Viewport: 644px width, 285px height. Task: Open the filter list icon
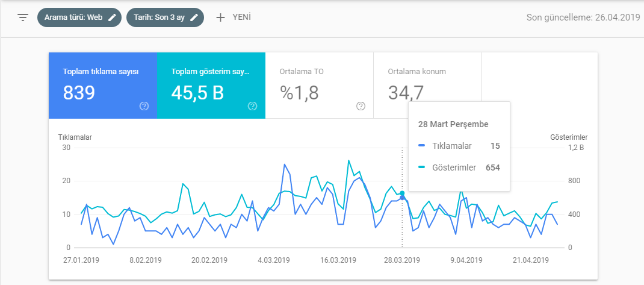pos(23,17)
